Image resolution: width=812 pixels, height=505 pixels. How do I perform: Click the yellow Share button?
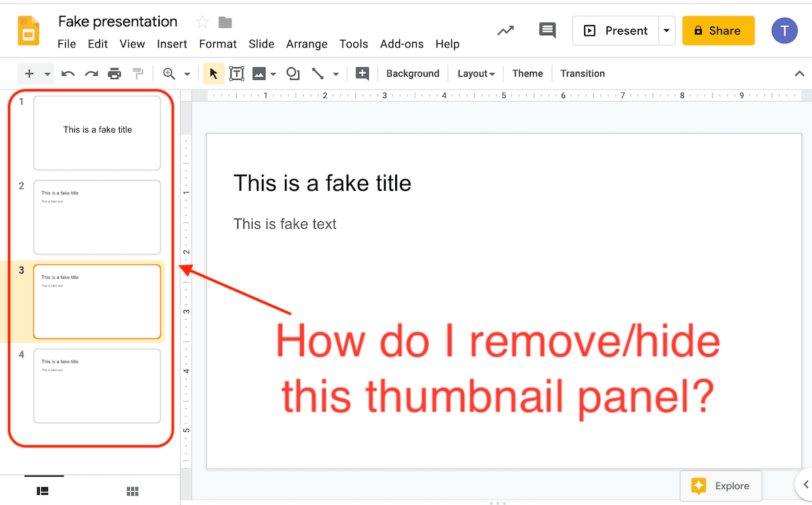click(x=717, y=30)
